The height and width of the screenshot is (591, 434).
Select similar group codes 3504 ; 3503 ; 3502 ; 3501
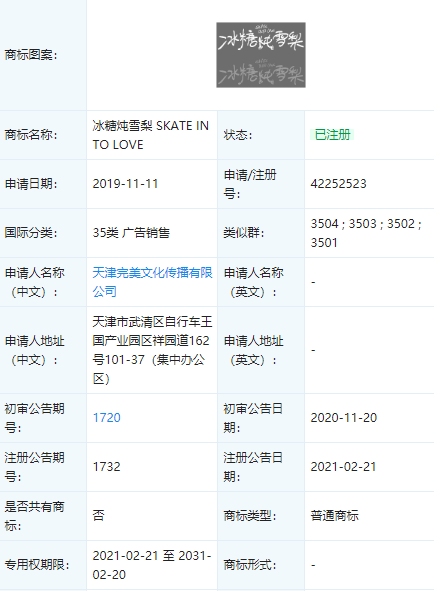[366, 233]
